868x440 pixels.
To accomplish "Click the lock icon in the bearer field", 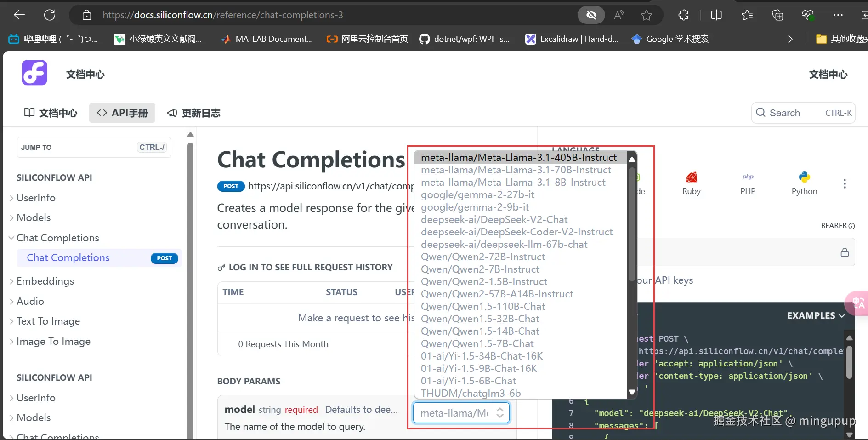I will [x=845, y=252].
